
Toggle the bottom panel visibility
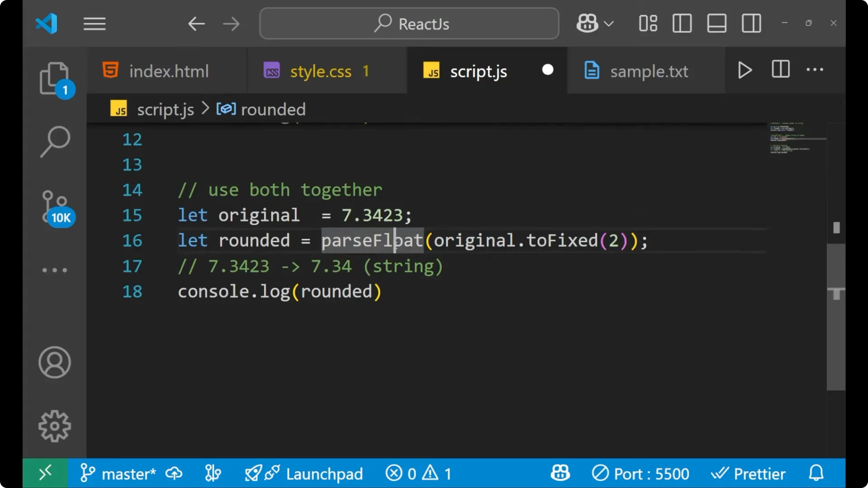coord(716,23)
